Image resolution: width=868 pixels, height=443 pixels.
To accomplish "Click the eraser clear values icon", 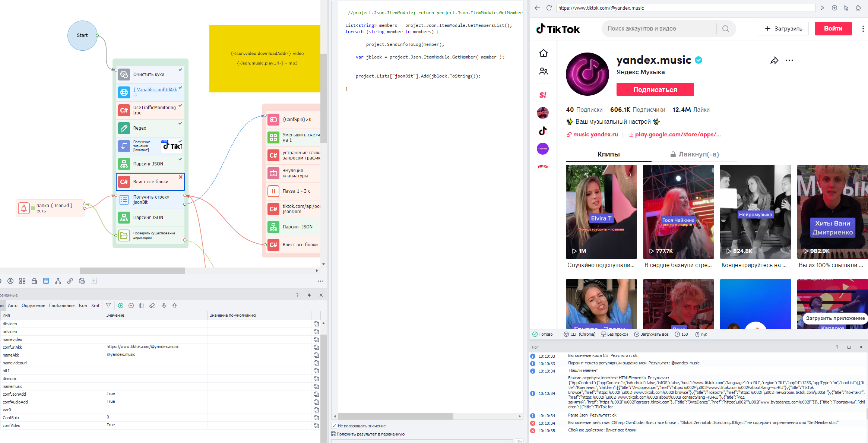I will 152,306.
